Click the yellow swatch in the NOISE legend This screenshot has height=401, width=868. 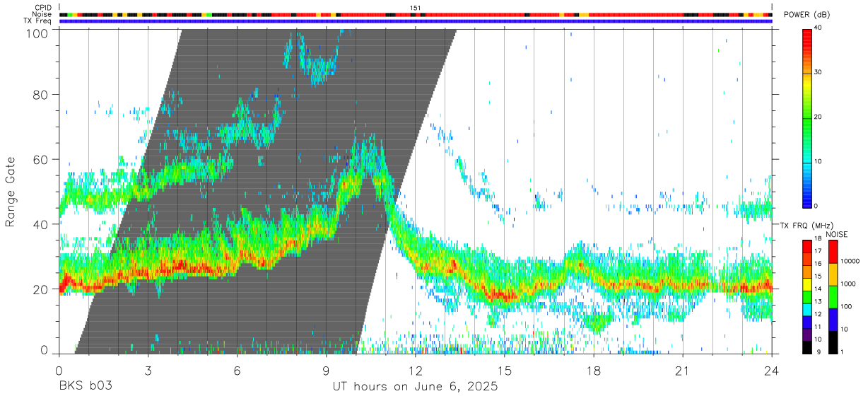[x=833, y=274]
